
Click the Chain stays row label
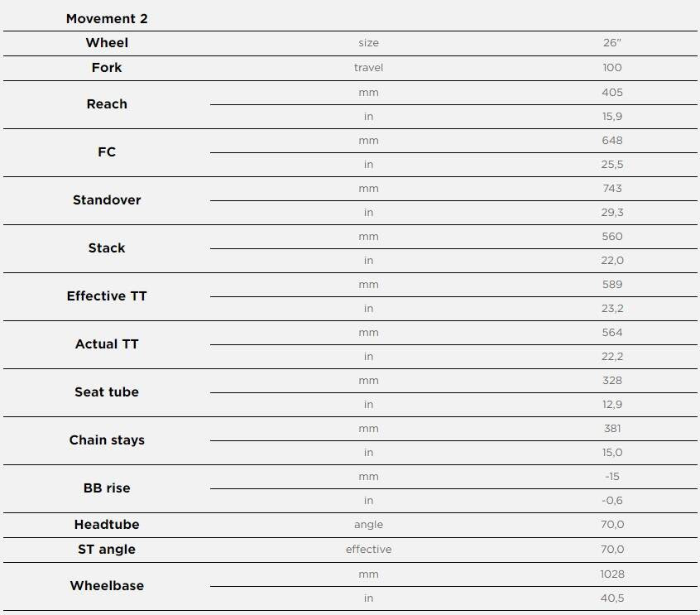tap(107, 440)
